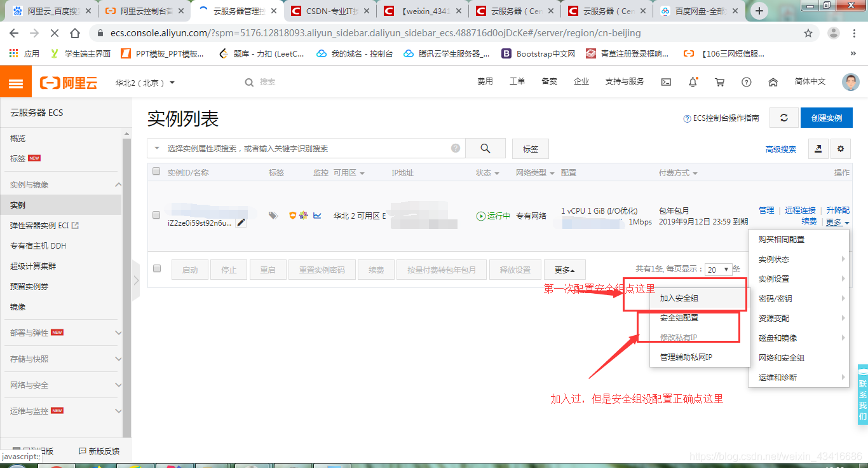Viewport: 868px width, 468px height.
Task: Click the magnifier search button
Action: 485,148
